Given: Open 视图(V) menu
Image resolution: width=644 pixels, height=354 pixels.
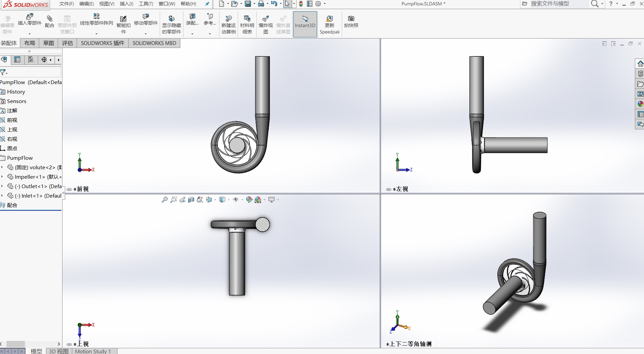Looking at the screenshot, I should (x=107, y=4).
